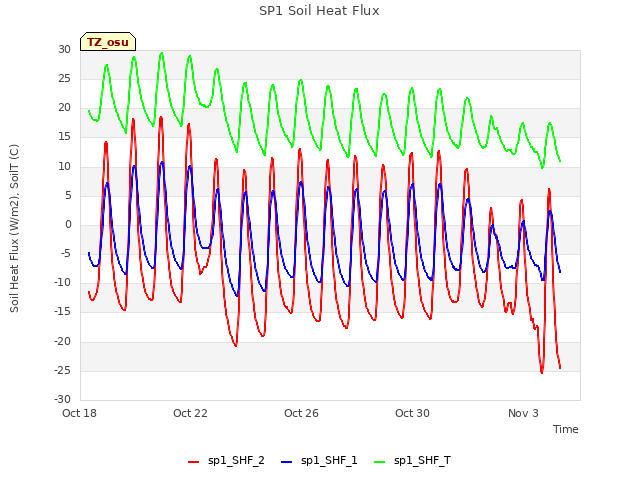Screen dimensions: 640x480
Task: Toggle the sp1_SHF_2 legend entry
Action: point(226,461)
